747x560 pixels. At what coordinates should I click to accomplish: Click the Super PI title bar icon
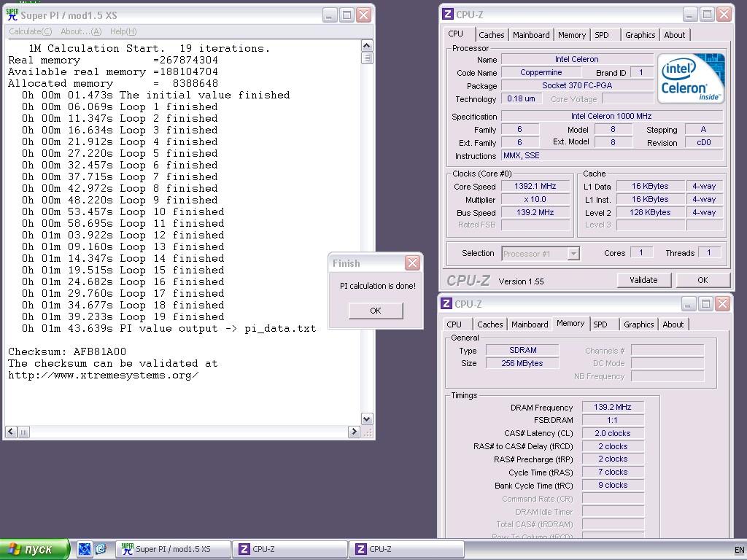tap(12, 15)
